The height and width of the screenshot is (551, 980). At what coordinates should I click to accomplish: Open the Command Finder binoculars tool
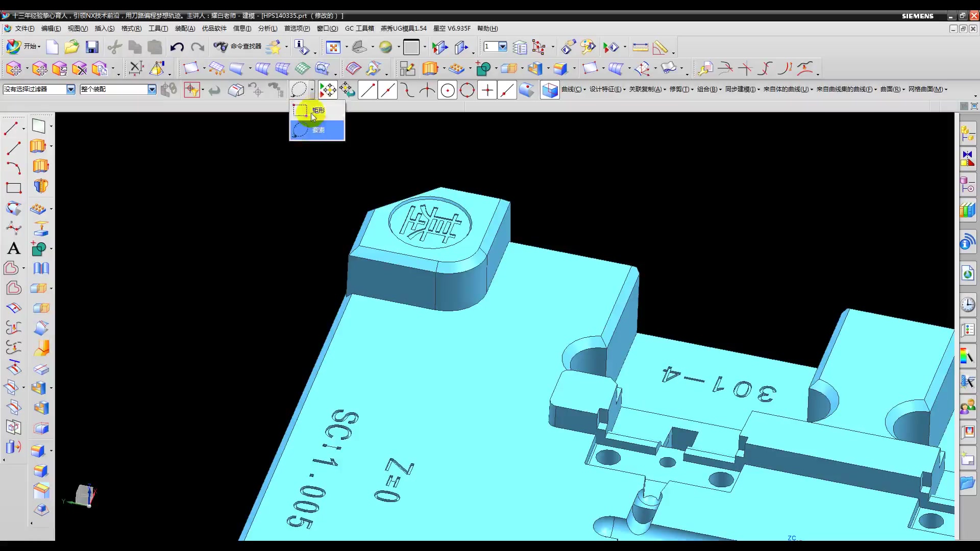tap(220, 47)
